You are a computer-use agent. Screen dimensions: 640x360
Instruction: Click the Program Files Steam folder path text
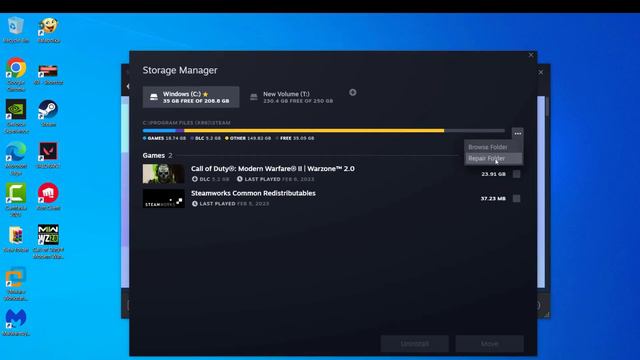pyautogui.click(x=187, y=123)
